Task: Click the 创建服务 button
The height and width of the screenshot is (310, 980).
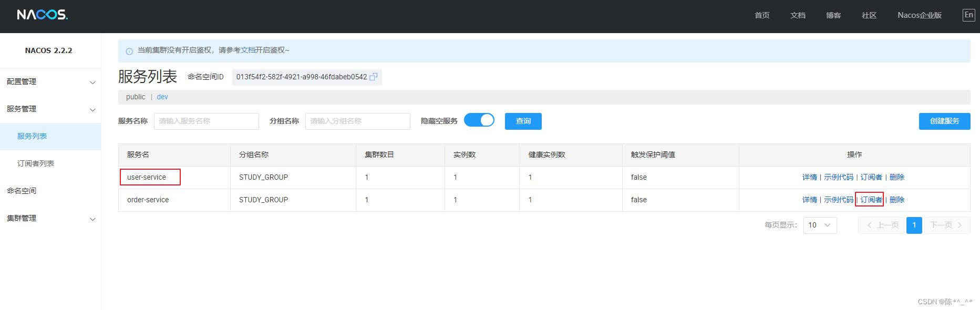Action: coord(944,121)
